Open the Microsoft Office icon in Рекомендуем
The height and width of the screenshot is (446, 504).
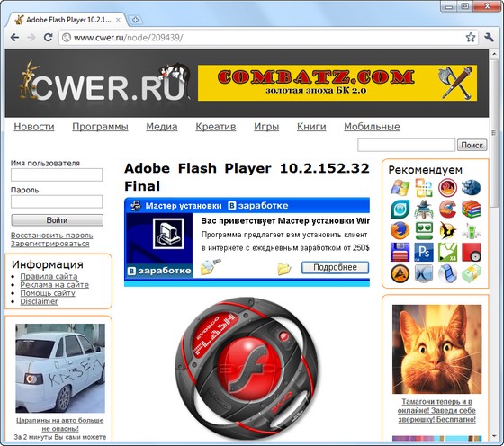[x=424, y=188]
